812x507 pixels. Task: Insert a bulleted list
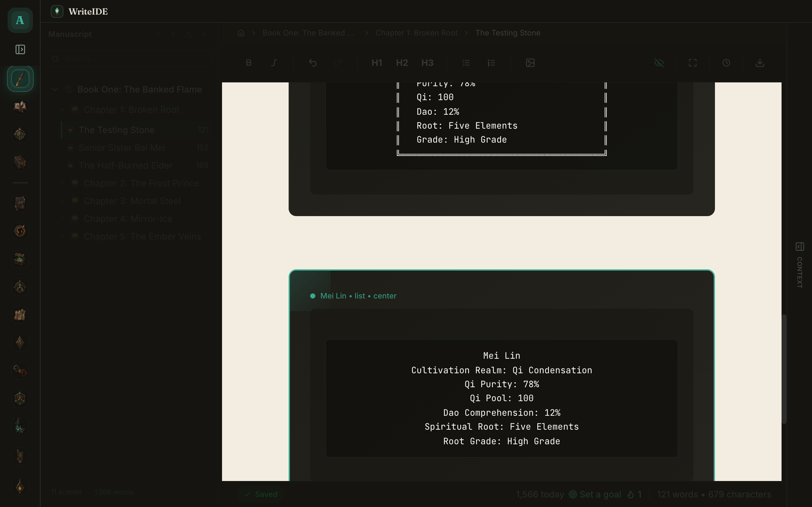click(466, 63)
